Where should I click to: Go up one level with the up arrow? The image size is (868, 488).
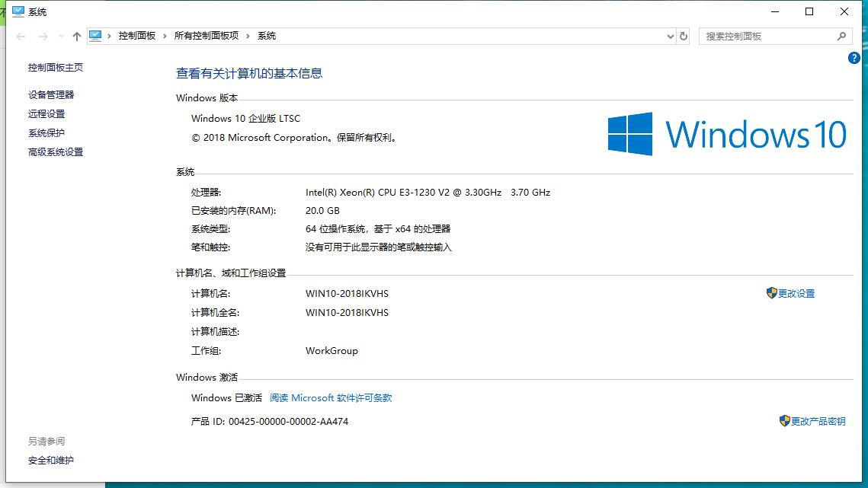[x=76, y=37]
